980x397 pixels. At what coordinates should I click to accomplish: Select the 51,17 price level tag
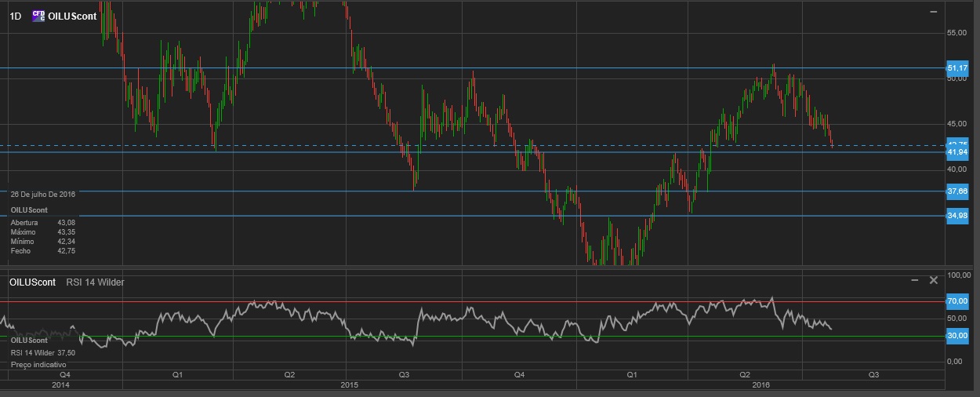pyautogui.click(x=957, y=68)
